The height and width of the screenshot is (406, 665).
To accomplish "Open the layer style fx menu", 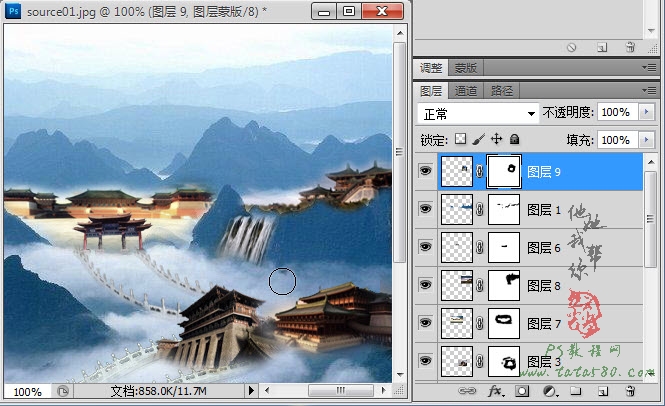I will 495,391.
